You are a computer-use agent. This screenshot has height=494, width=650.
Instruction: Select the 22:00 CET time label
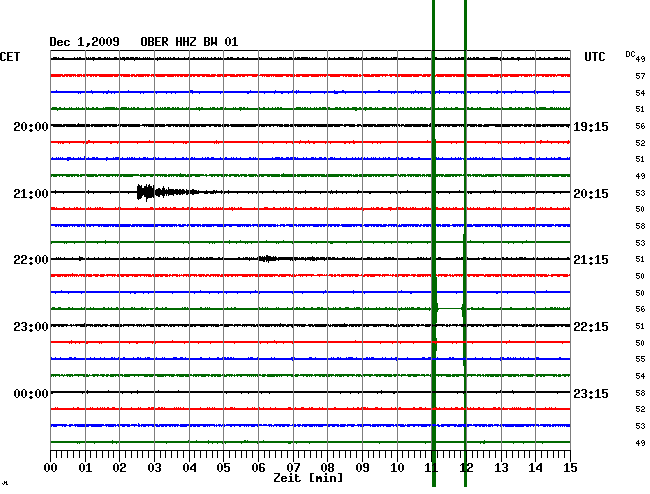(31, 260)
